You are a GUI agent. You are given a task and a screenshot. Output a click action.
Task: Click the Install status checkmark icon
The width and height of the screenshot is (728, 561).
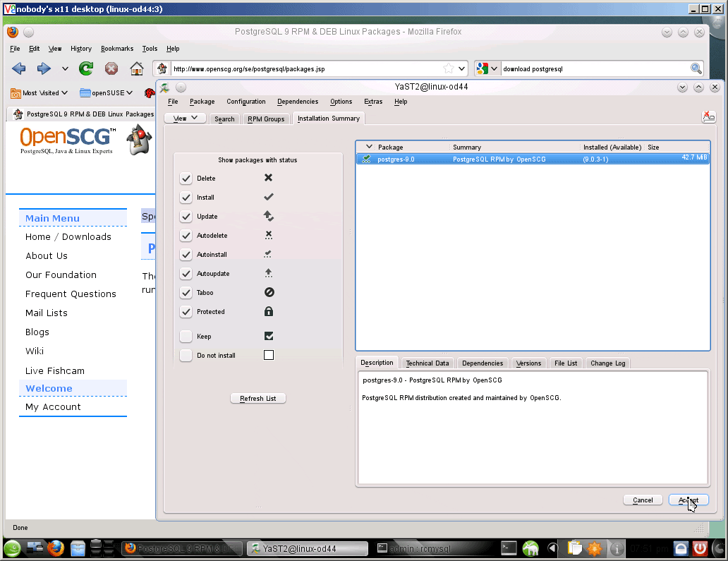click(268, 197)
